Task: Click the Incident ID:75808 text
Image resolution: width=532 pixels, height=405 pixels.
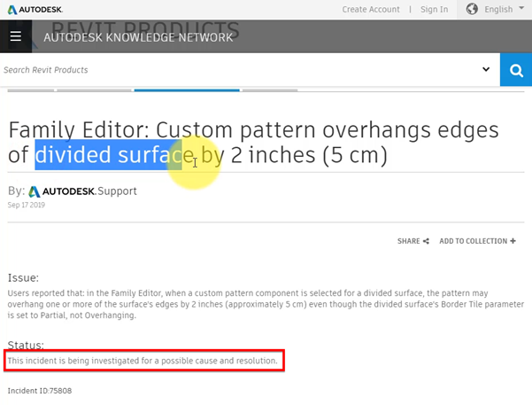Action: tap(40, 391)
